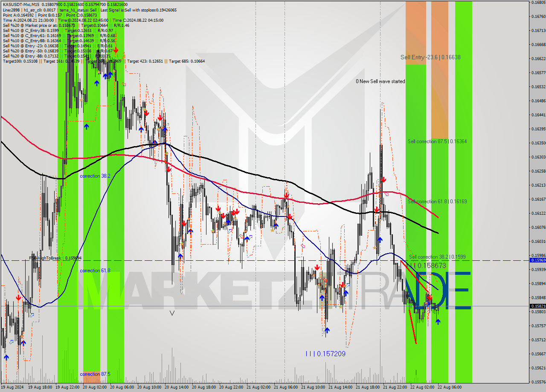Click the blue up arrow above '| | | 0.157209'
This screenshot has height=392, width=546.
tap(327, 330)
